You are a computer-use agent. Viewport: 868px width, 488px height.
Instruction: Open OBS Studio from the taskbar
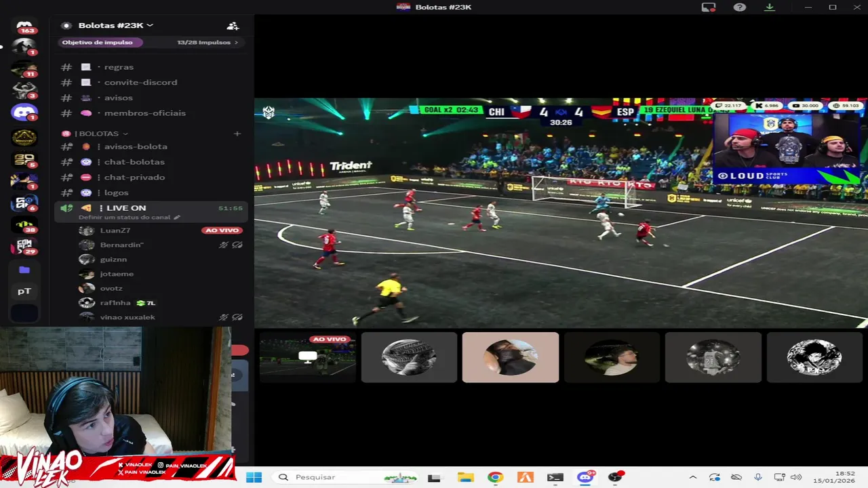point(615,477)
